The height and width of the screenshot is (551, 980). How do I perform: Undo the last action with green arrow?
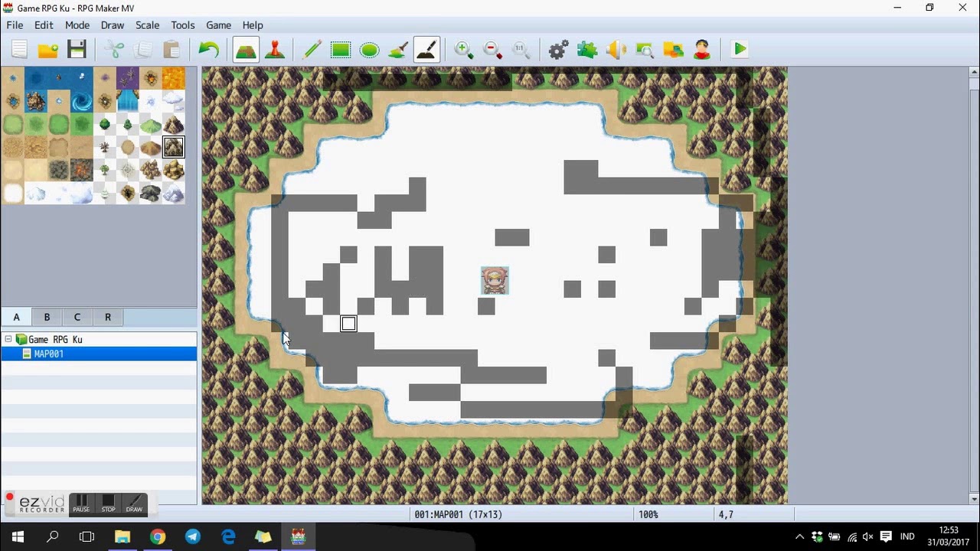(x=208, y=50)
